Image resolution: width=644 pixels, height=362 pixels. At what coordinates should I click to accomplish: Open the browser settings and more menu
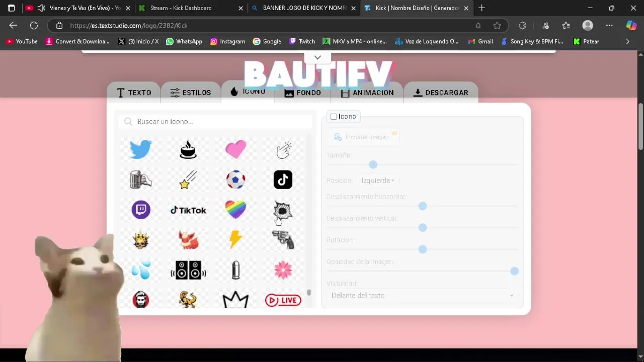tap(609, 26)
